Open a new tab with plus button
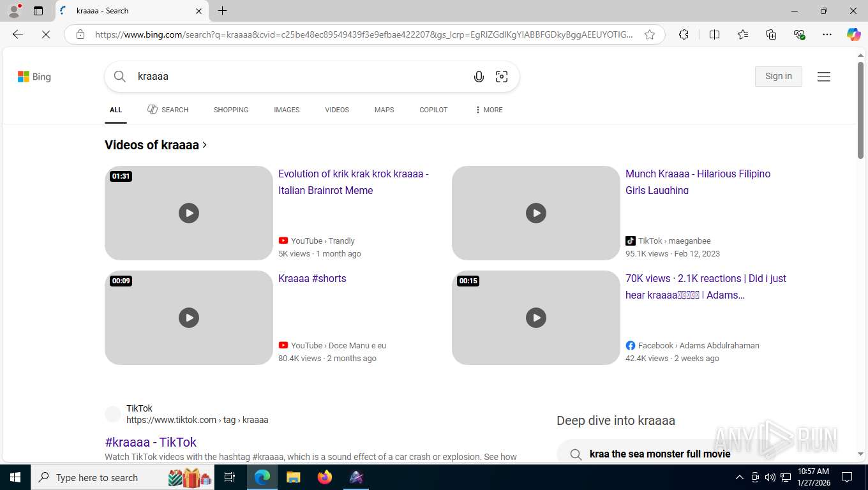This screenshot has width=868, height=490. 222,11
